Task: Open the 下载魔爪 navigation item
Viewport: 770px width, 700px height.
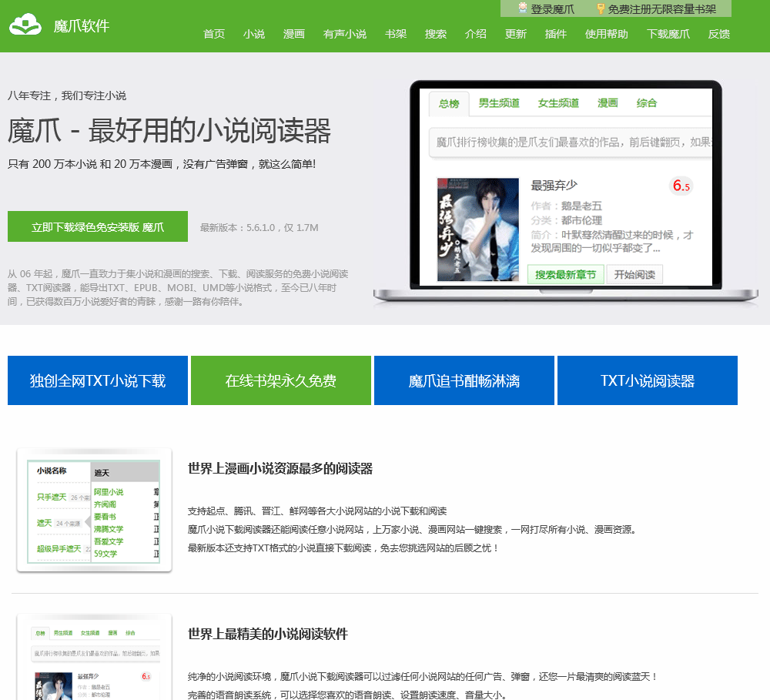Action: pos(668,34)
